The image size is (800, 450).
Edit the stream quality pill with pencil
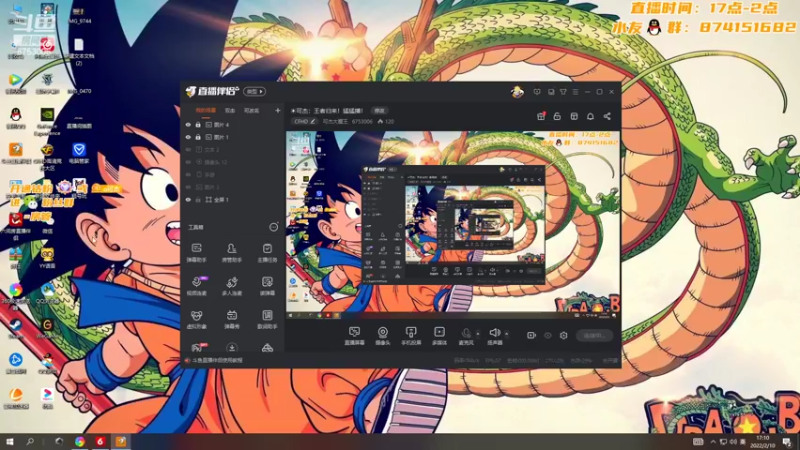pos(305,121)
